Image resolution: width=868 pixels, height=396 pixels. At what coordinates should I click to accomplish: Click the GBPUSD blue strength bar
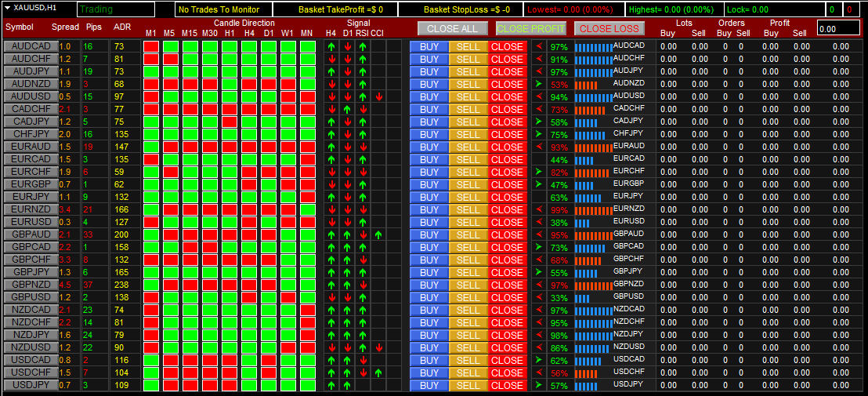tap(582, 299)
